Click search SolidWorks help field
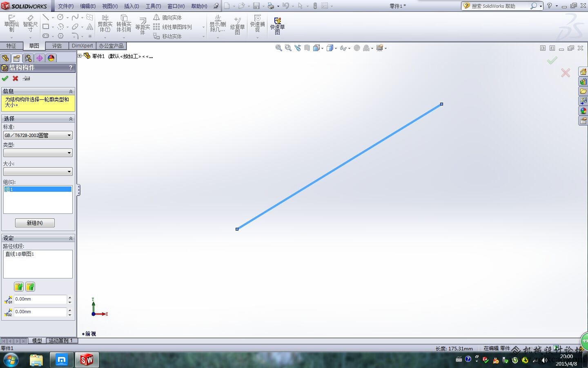The image size is (588, 368). [x=500, y=6]
